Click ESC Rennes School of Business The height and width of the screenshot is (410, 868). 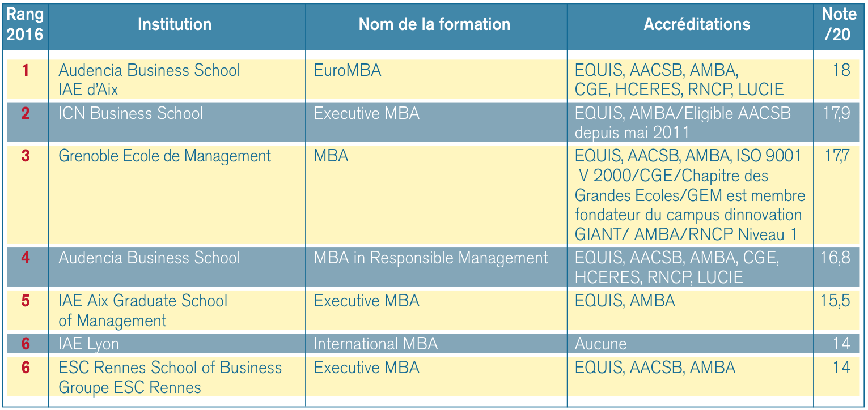coord(170,368)
